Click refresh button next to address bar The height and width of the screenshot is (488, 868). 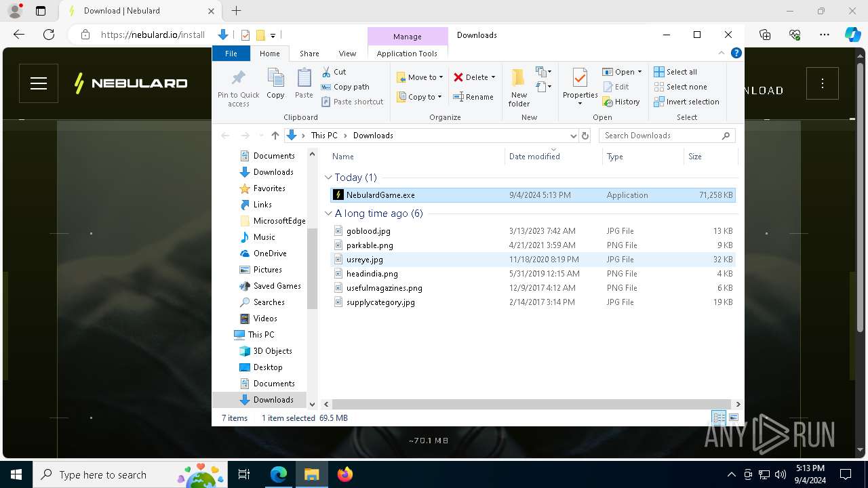click(586, 136)
